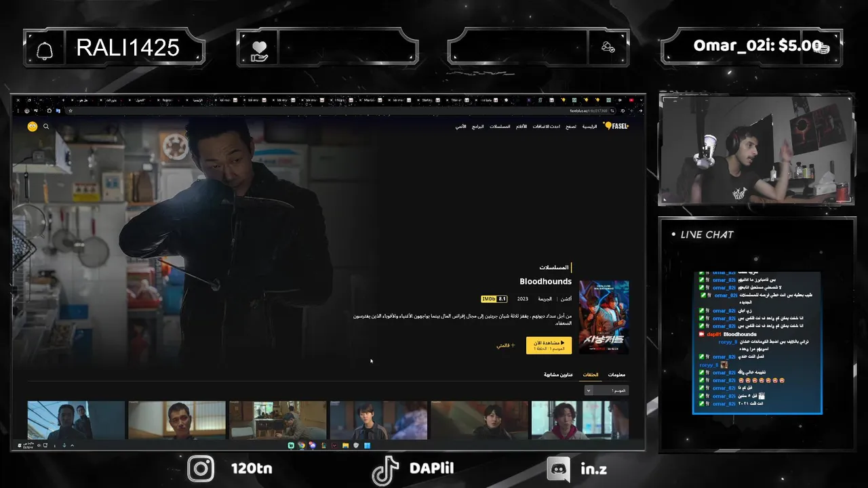Open احدث الاضافات menu item

[x=547, y=127]
